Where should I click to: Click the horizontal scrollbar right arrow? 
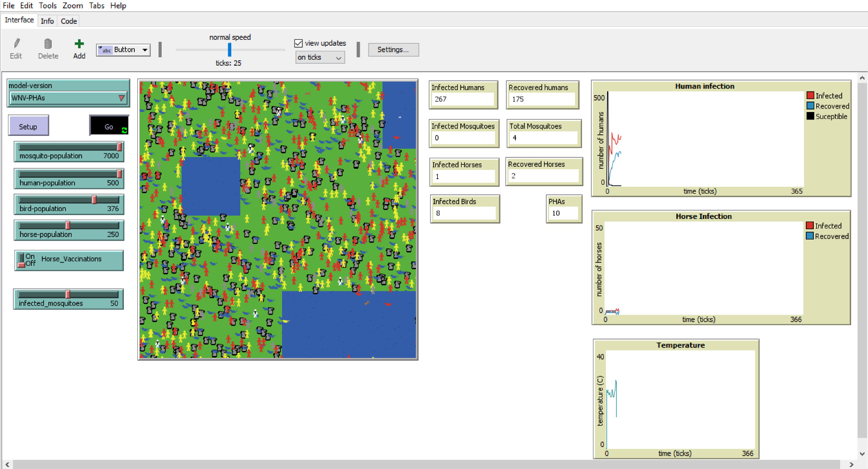point(851,464)
